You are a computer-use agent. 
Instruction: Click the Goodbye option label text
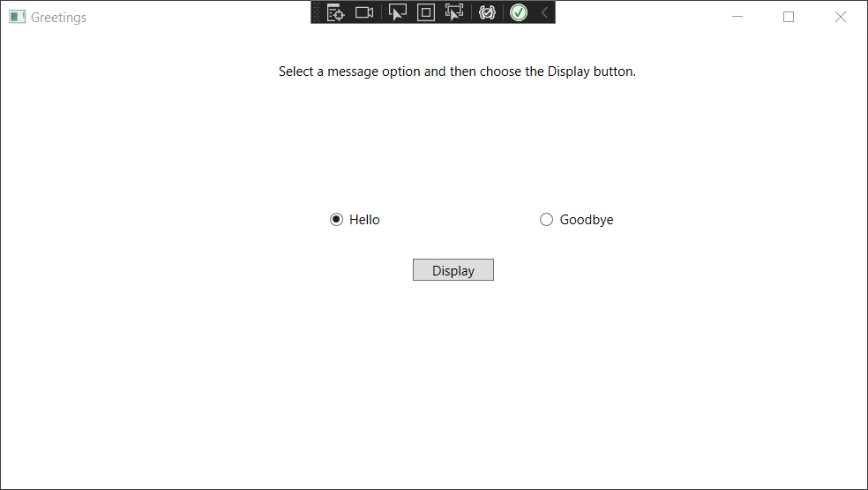click(587, 220)
